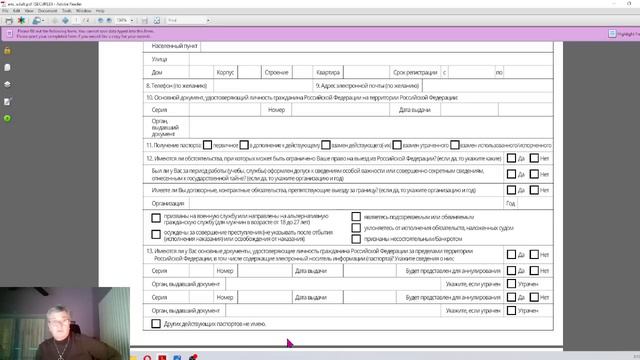Viewport: 640px width, 360px height.
Task: Open the Tools menu
Action: (67, 11)
